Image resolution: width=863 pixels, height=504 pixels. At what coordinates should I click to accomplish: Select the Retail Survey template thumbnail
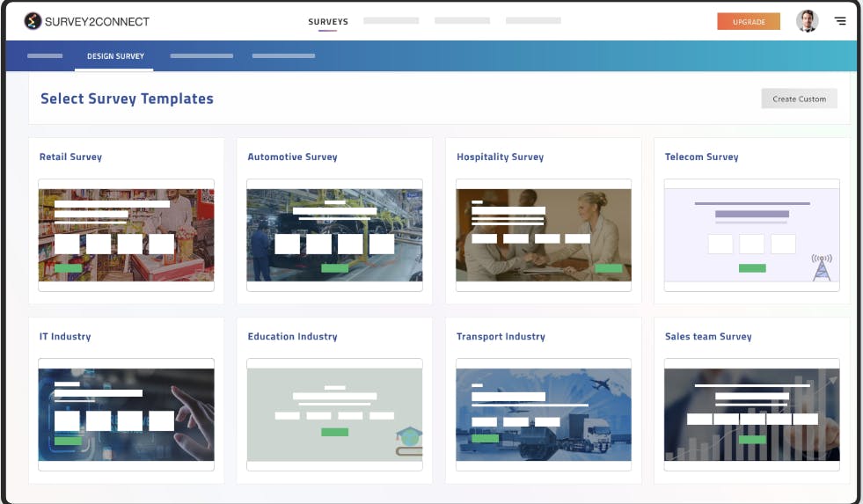coord(126,235)
